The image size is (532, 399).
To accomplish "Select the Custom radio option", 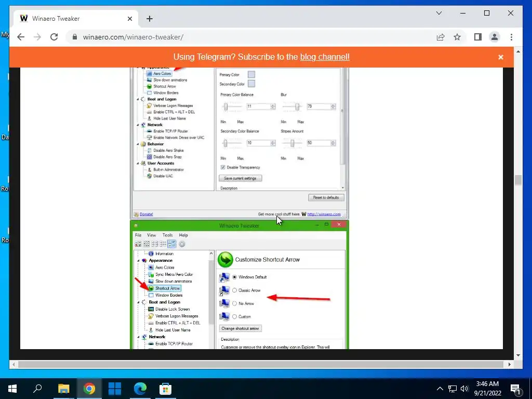I will point(234,316).
